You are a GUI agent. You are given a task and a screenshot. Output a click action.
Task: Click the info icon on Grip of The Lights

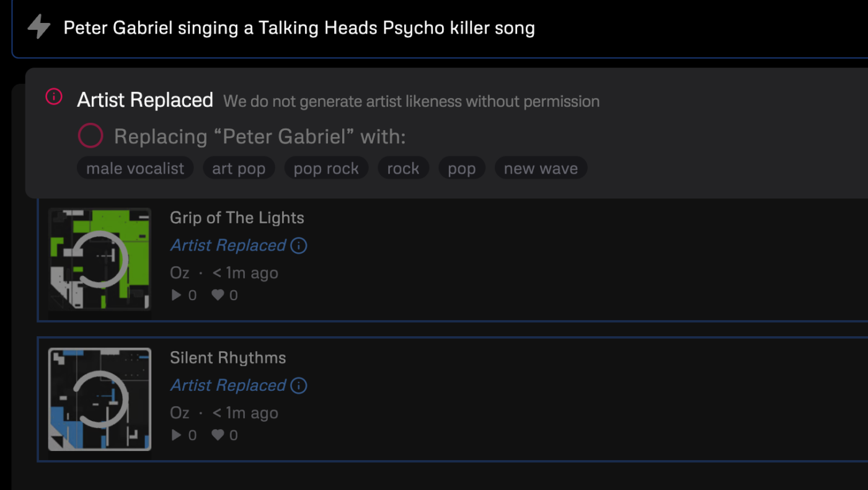coord(299,246)
